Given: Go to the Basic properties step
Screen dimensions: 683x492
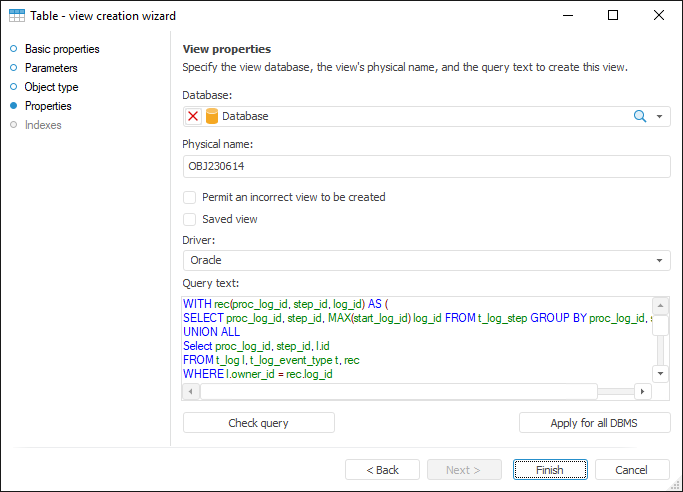Looking at the screenshot, I should [x=62, y=49].
